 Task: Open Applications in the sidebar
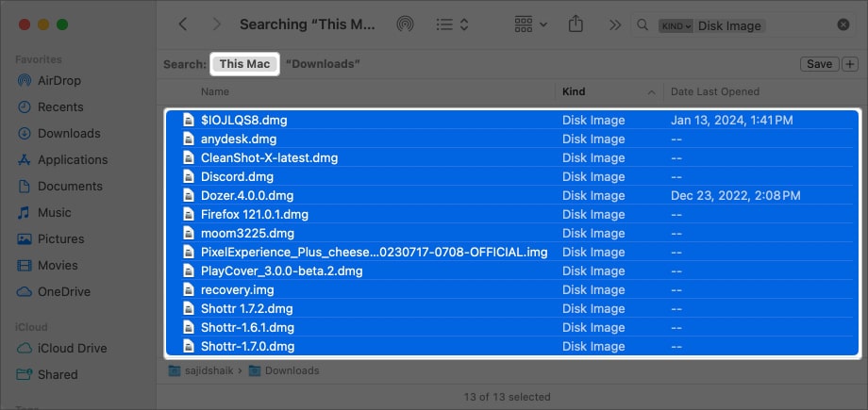coord(73,160)
